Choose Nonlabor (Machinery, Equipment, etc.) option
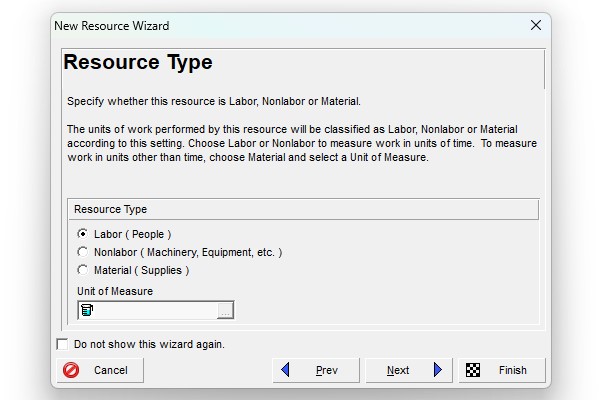 click(82, 252)
